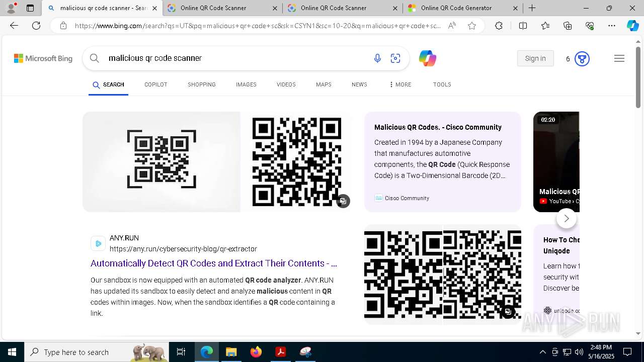Select second Online QR Code Scanner tab
The width and height of the screenshot is (644, 362).
point(222,8)
